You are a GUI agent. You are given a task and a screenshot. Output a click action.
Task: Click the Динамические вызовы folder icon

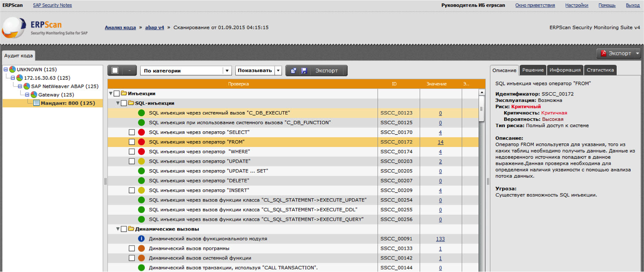tap(131, 229)
